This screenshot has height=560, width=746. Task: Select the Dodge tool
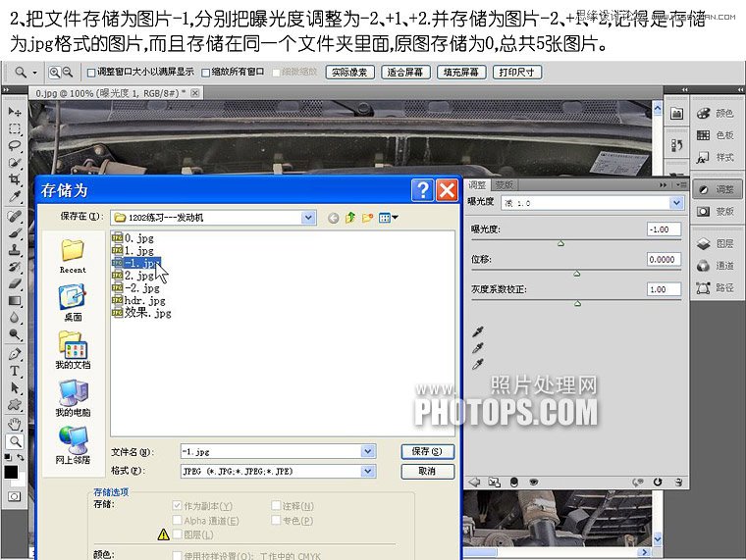[x=15, y=334]
